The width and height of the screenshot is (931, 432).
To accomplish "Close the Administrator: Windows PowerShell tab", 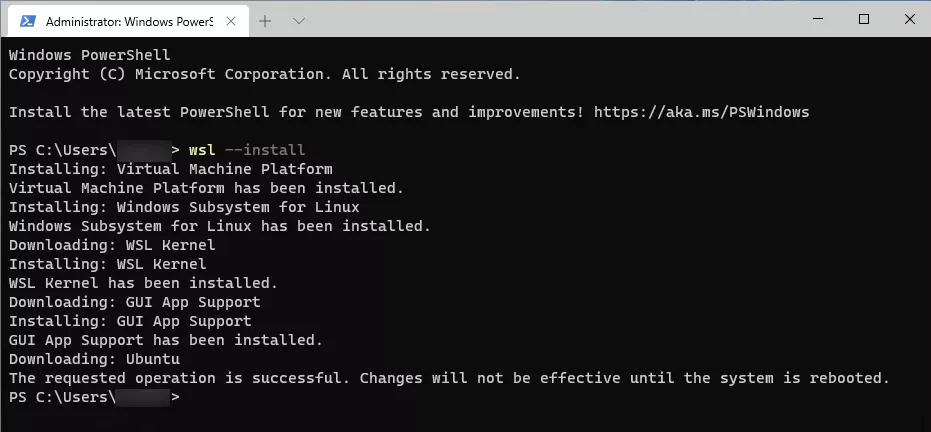I will tap(231, 21).
